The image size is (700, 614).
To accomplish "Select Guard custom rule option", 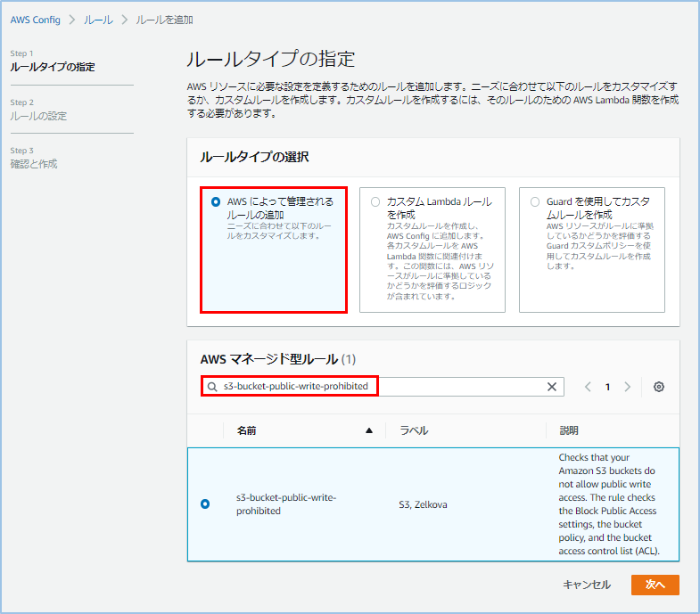I will coord(535,202).
